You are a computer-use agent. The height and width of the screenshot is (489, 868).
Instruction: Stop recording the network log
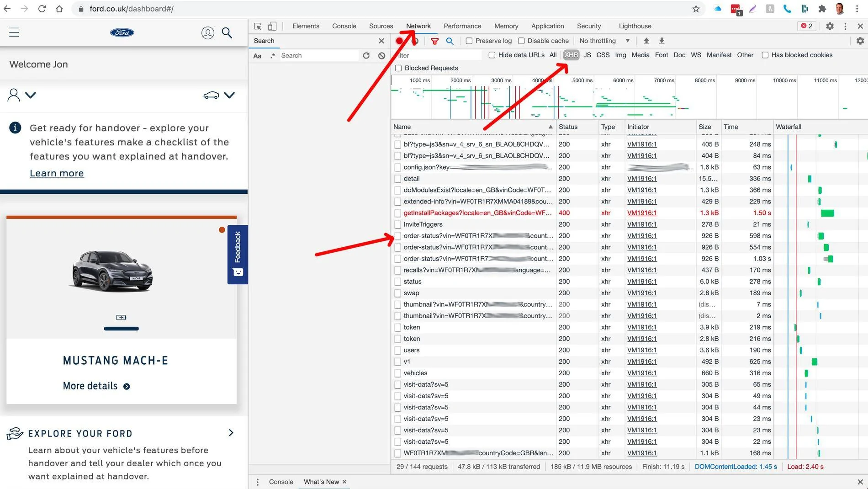tap(399, 41)
